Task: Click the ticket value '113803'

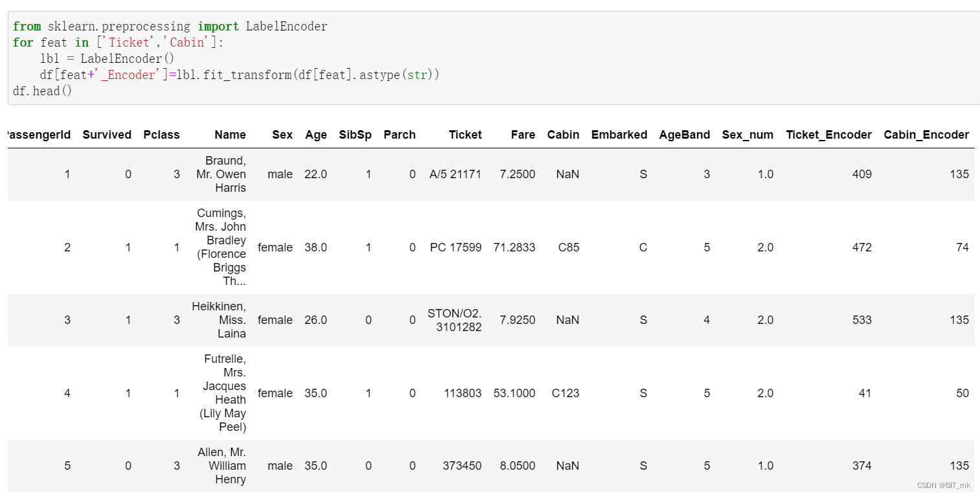Action: (x=463, y=393)
